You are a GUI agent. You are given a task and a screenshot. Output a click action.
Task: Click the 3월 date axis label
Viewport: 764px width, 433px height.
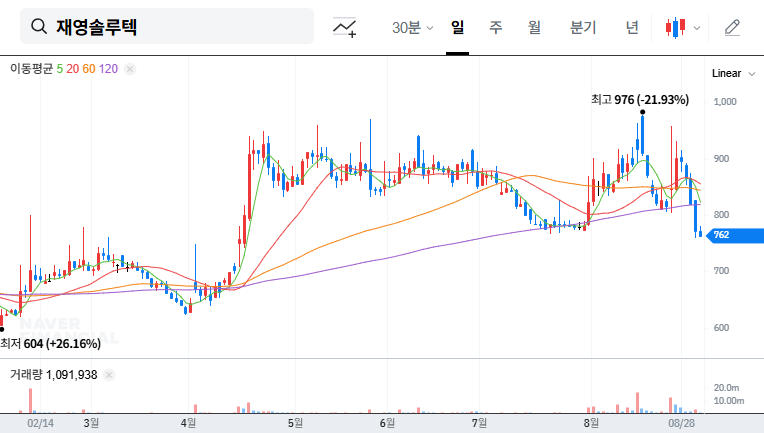click(x=91, y=423)
